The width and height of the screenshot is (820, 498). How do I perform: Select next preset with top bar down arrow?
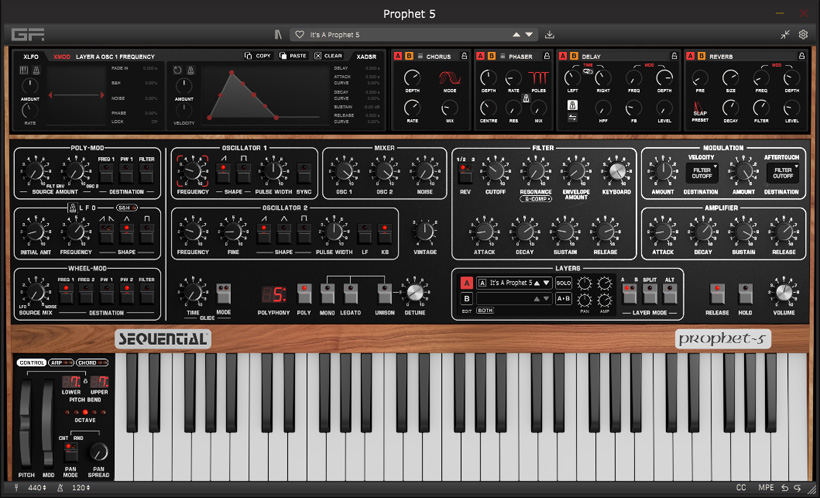[x=529, y=35]
